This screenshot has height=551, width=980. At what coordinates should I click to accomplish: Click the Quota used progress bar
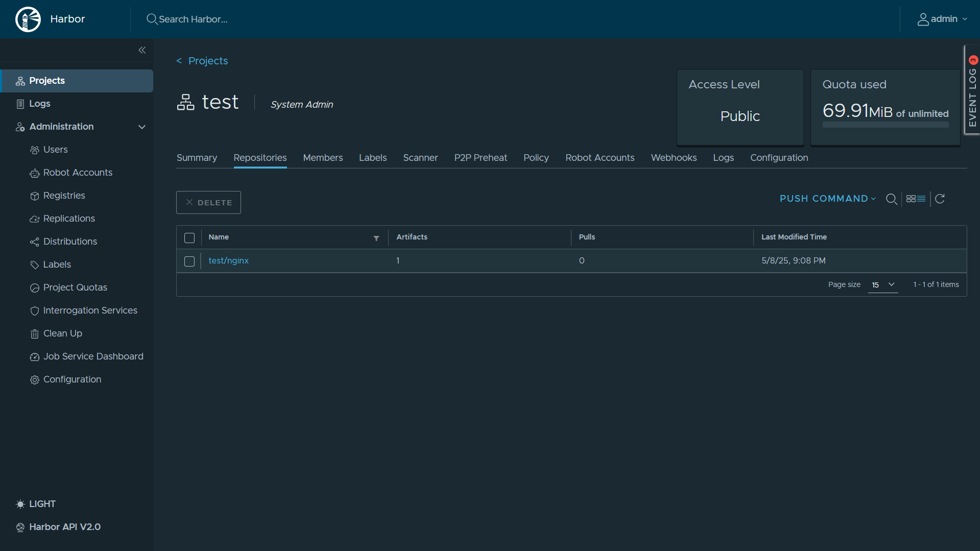[886, 125]
